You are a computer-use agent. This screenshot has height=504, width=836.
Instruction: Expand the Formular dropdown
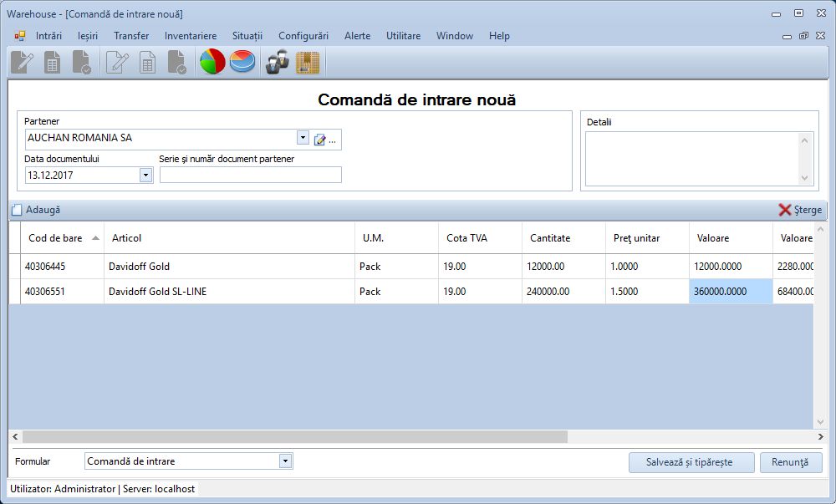coord(286,461)
